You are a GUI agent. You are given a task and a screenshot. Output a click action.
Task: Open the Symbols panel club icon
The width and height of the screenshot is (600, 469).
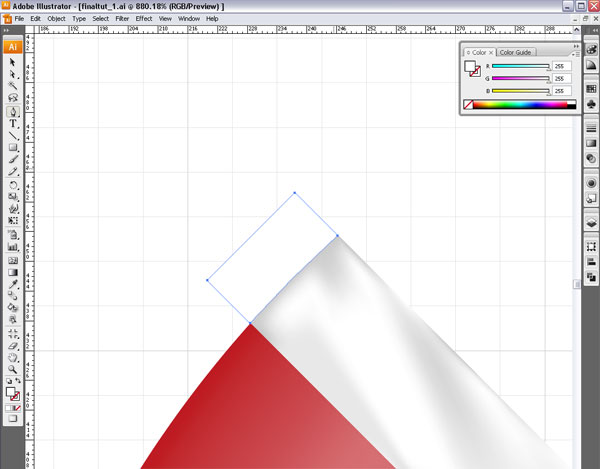[x=591, y=104]
